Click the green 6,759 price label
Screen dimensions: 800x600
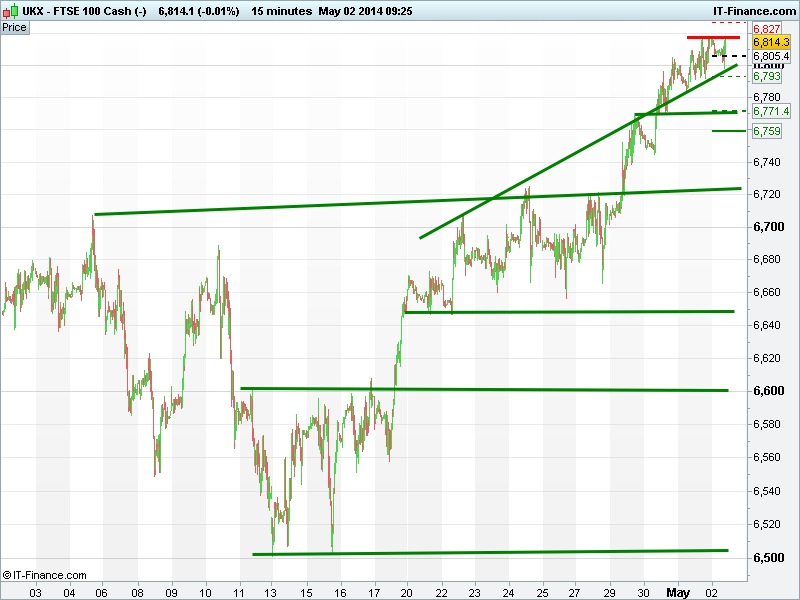[x=767, y=131]
